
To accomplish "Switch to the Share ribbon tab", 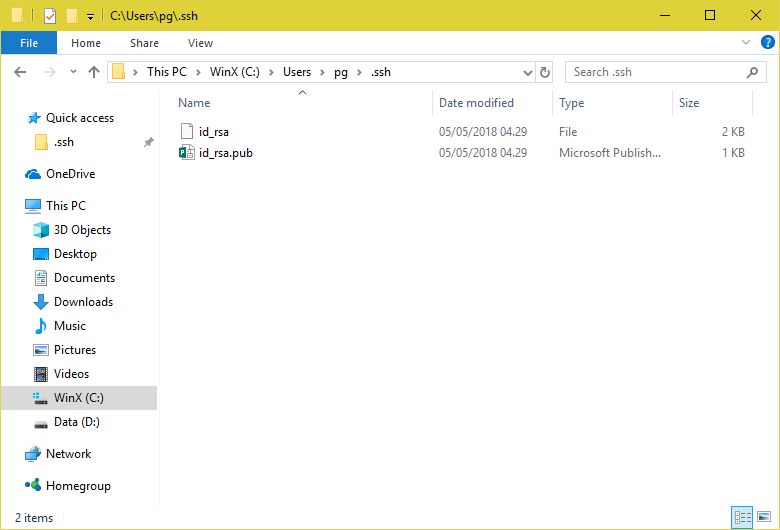I will click(x=144, y=43).
